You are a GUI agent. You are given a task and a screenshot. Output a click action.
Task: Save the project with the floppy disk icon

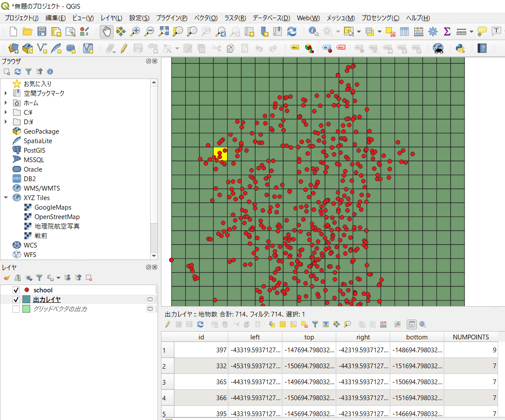[42, 31]
